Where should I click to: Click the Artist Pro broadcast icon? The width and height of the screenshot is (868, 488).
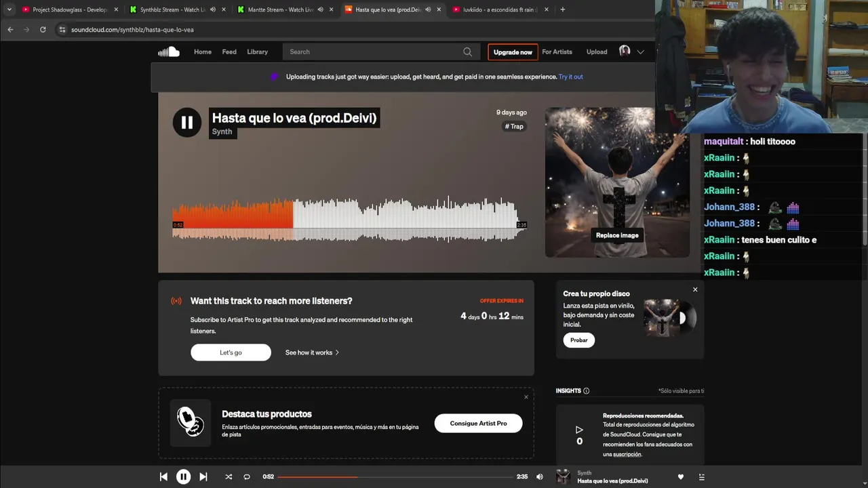click(176, 301)
